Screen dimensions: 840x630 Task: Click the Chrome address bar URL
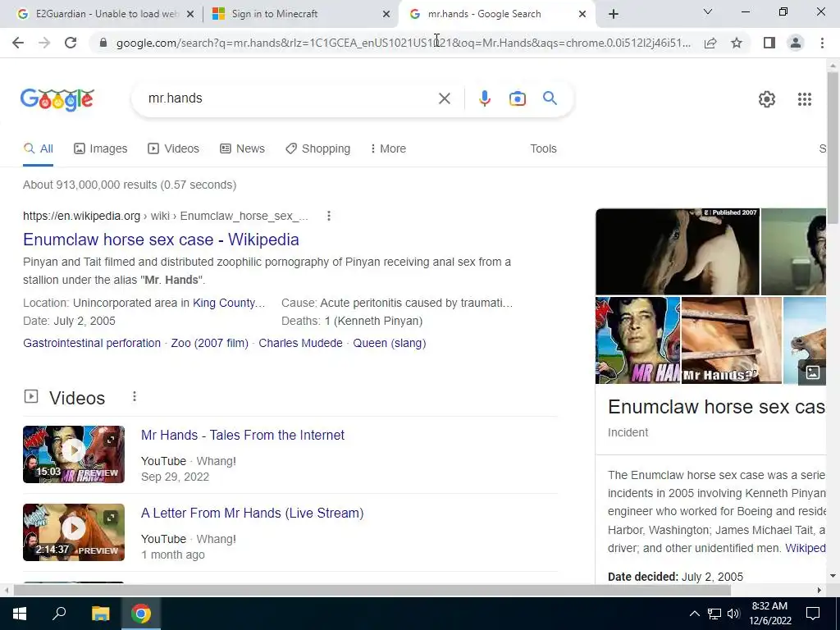pos(404,43)
